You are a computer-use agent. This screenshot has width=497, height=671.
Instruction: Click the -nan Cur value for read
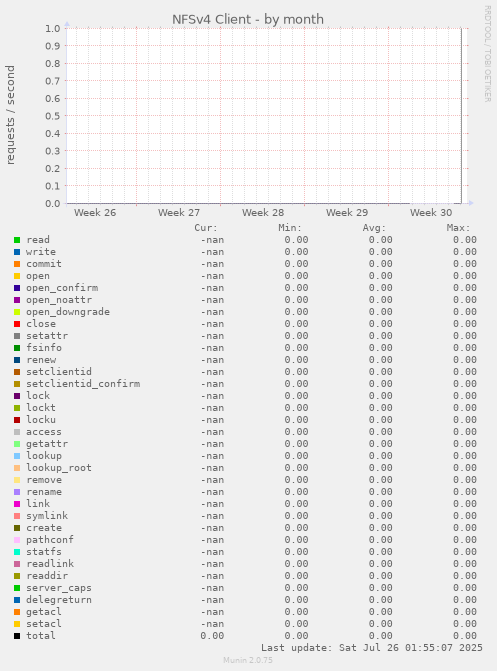pos(212,240)
